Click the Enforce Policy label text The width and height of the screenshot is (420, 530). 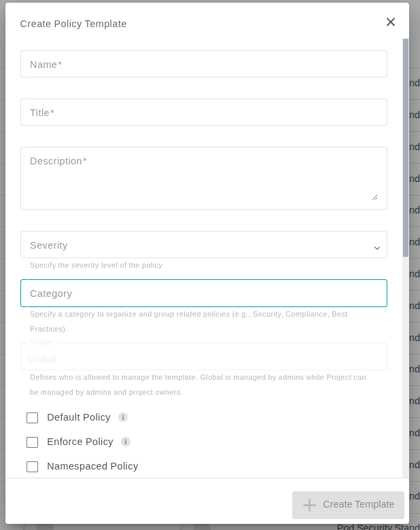[x=80, y=442]
